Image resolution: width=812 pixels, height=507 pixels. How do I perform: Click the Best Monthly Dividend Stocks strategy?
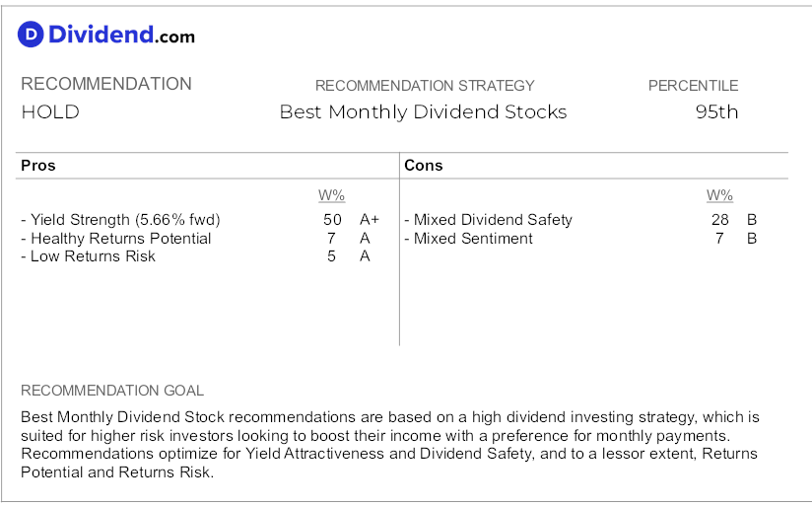coord(423,112)
